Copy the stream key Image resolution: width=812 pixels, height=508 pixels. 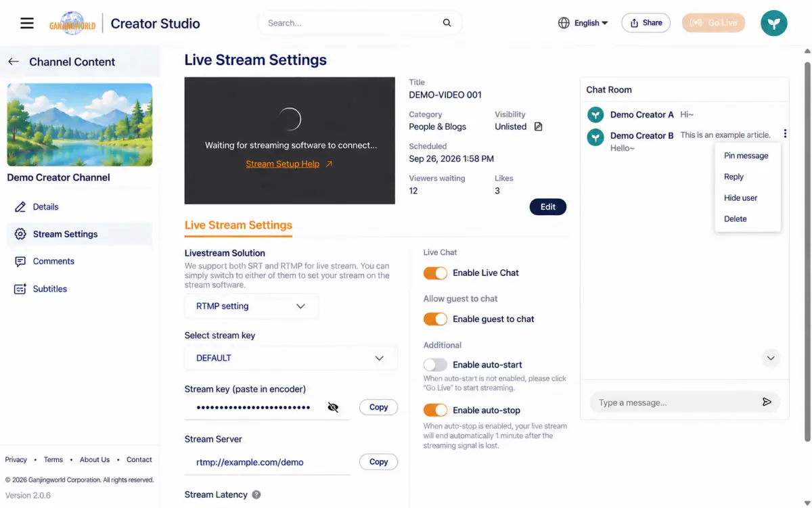tap(378, 407)
